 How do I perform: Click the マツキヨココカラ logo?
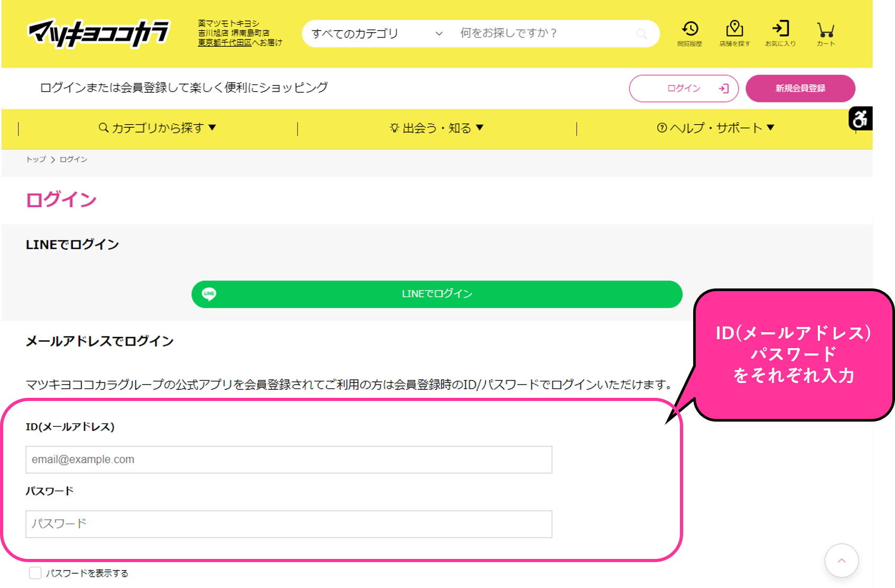point(99,33)
